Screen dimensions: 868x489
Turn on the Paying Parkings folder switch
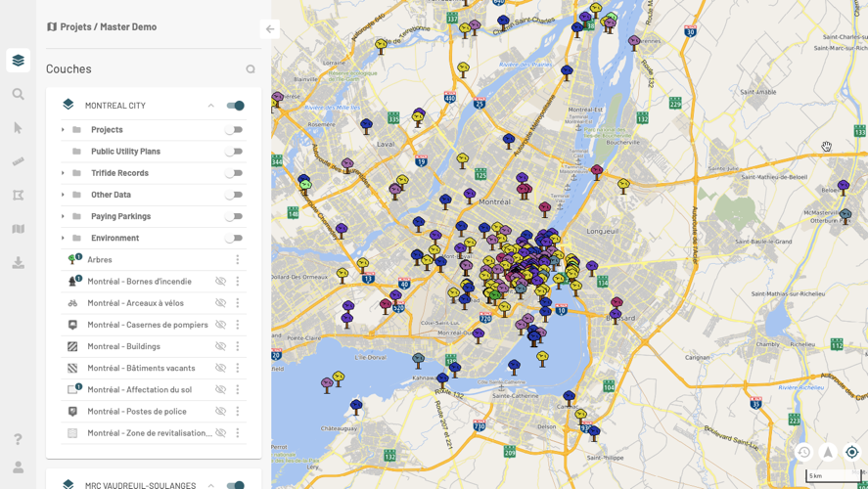point(233,216)
